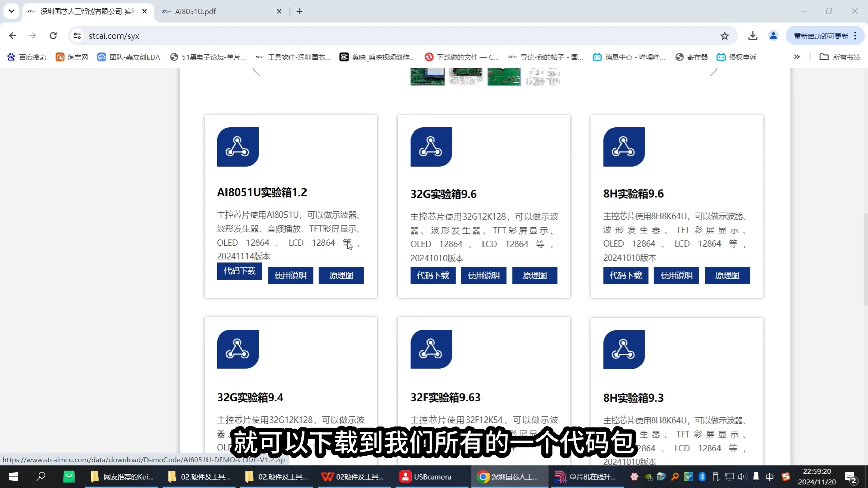Open the Chrome profile avatar icon
The height and width of the screenshot is (488, 868).
click(773, 36)
